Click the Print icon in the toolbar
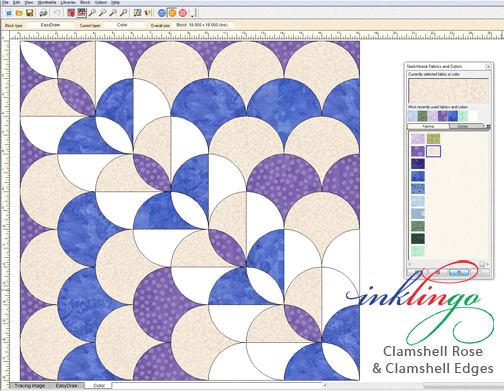The width and height of the screenshot is (504, 391). click(43, 13)
